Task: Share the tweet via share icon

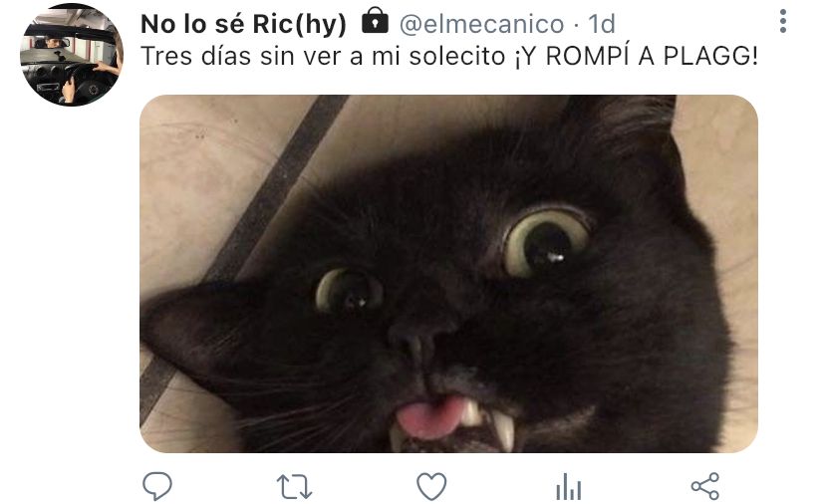Action: pos(705,486)
